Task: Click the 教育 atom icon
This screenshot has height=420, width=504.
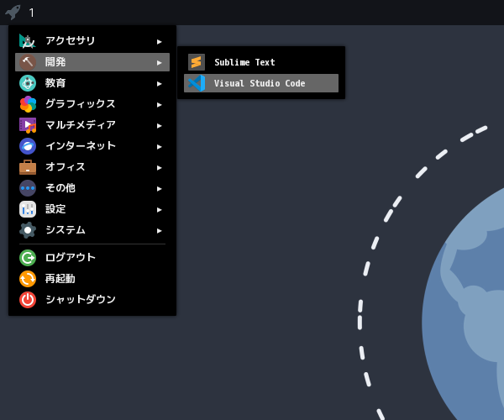Action: (x=28, y=83)
